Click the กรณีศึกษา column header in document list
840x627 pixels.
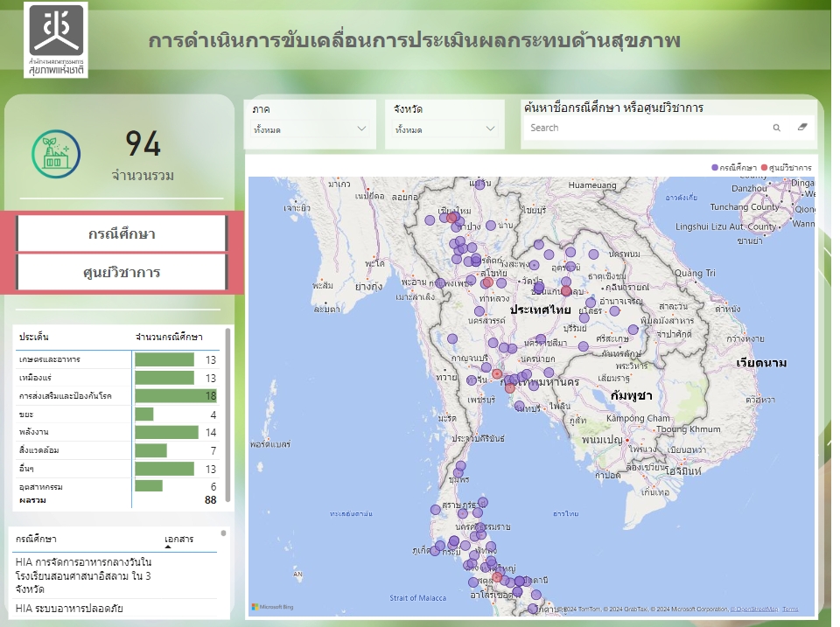pyautogui.click(x=36, y=539)
